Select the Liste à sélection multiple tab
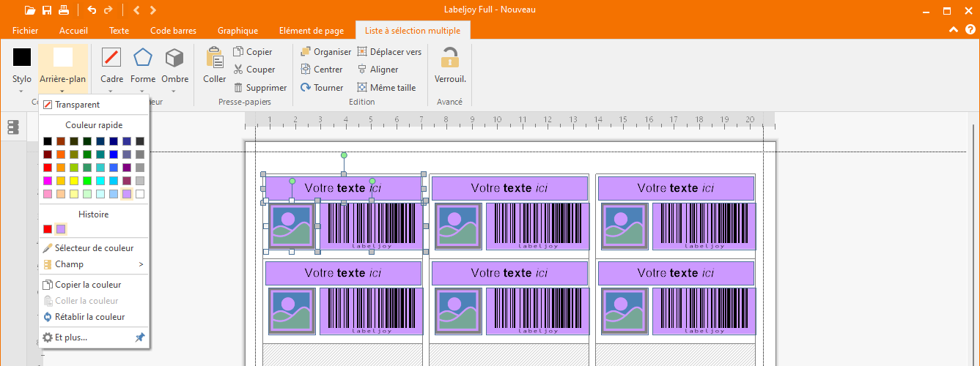The width and height of the screenshot is (980, 366). point(413,31)
